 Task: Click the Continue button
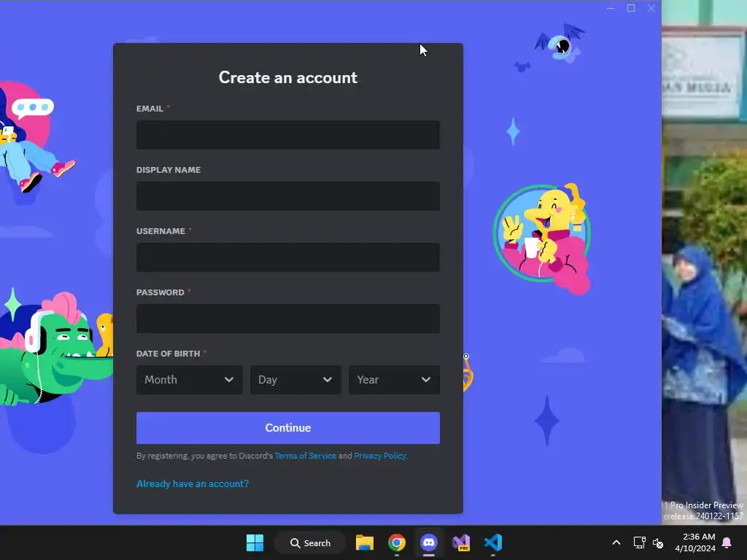[x=287, y=427]
